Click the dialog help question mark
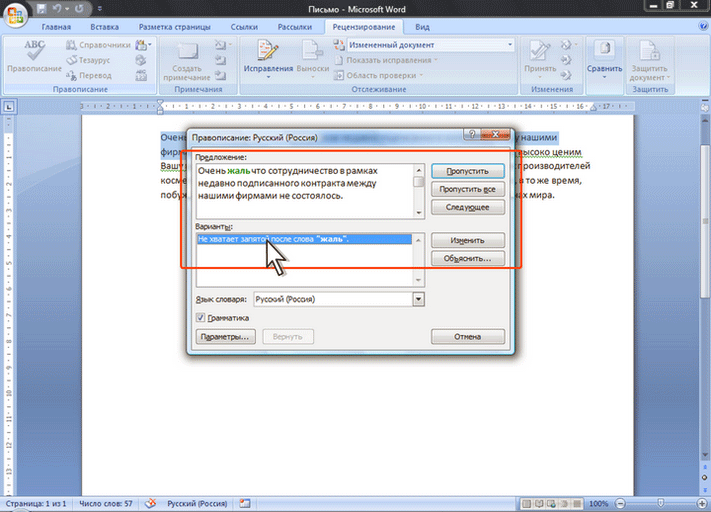This screenshot has height=512, width=711. point(470,134)
